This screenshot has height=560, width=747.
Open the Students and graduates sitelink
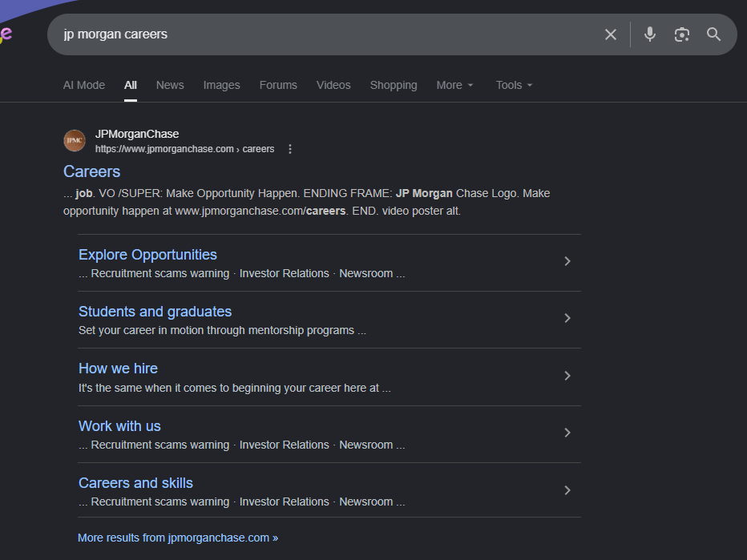click(155, 312)
